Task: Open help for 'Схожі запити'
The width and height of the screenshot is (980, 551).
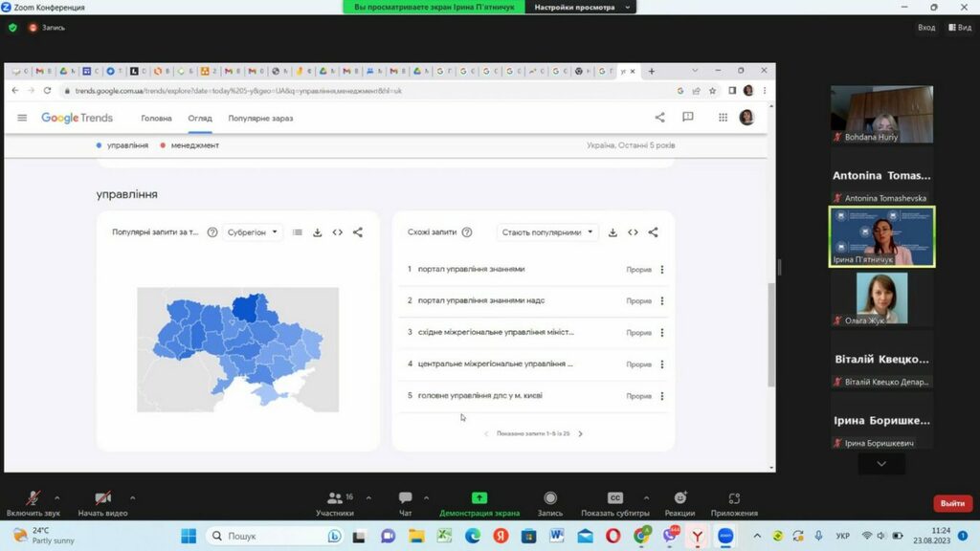Action: coord(467,232)
